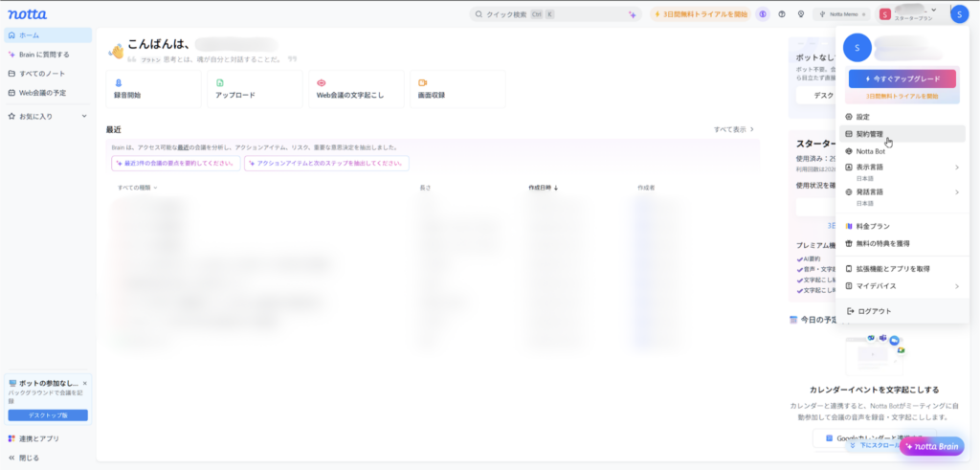
Task: Click the お気に入り star icon
Action: click(x=11, y=116)
